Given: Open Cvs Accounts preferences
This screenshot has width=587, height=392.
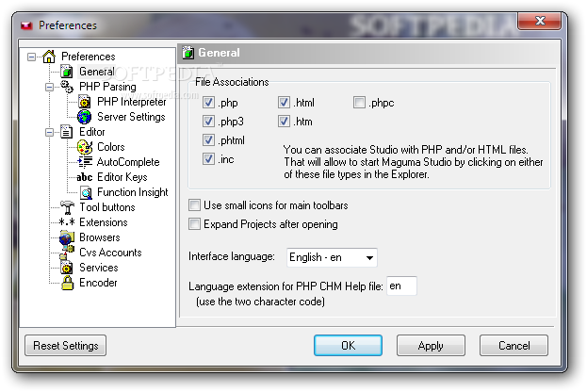Looking at the screenshot, I should pyautogui.click(x=110, y=253).
